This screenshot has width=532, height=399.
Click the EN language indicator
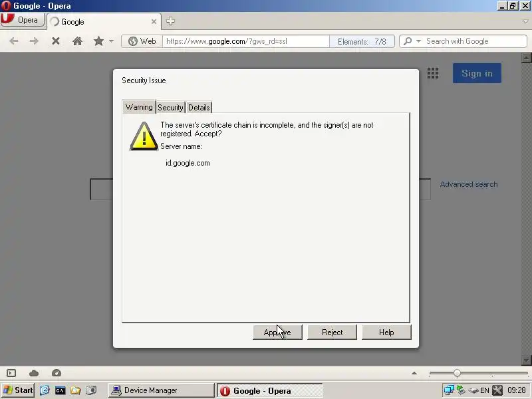[x=485, y=390]
